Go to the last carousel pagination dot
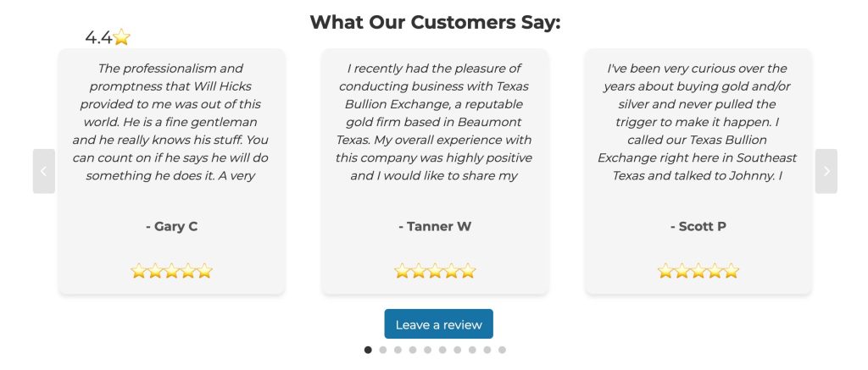This screenshot has height=370, width=868. (502, 350)
